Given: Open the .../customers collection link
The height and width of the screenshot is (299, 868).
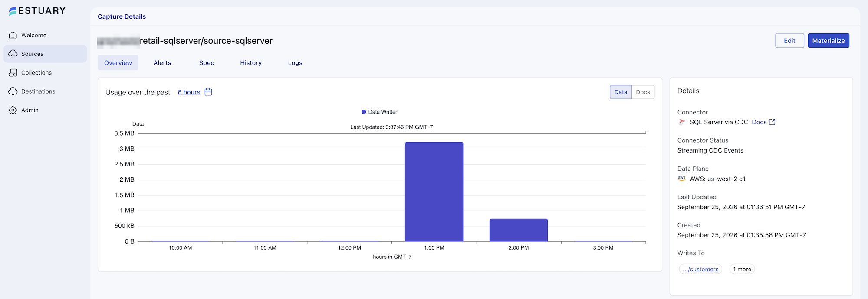Looking at the screenshot, I should (700, 269).
